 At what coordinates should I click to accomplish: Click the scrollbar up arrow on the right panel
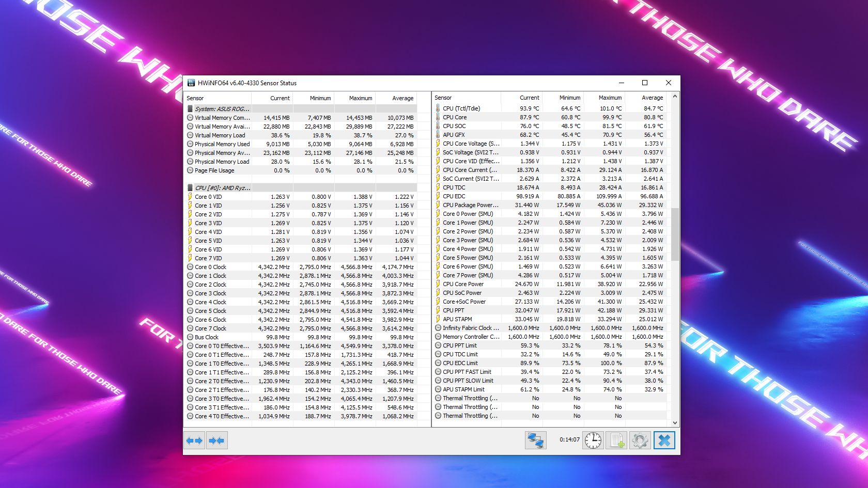pyautogui.click(x=675, y=97)
